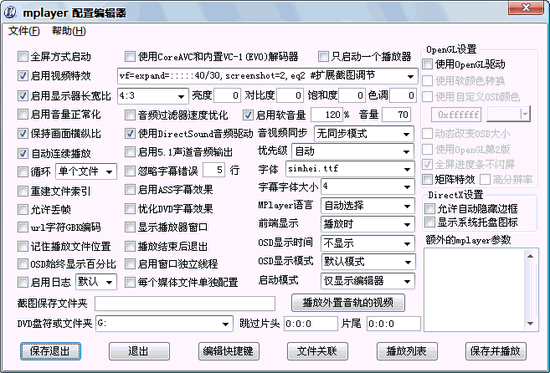Tick the url字符GBK编码 checkbox
The height and width of the screenshot is (373, 550).
23,227
